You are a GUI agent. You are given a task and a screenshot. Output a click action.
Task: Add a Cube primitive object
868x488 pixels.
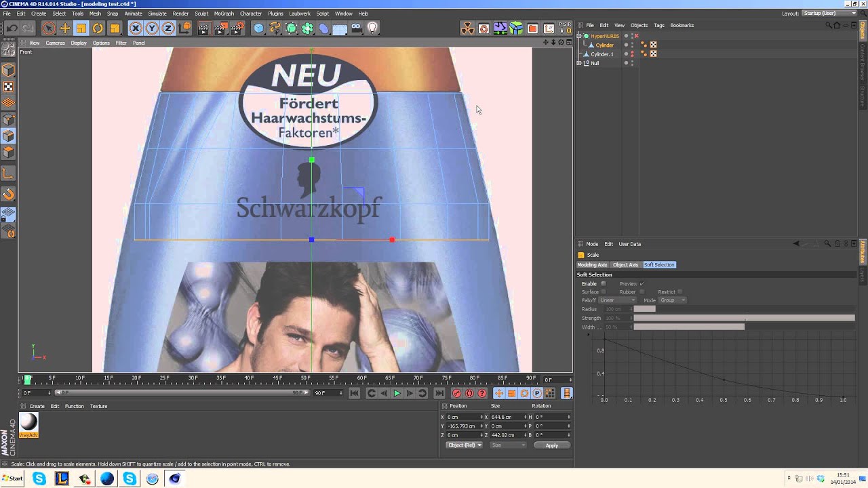[258, 28]
